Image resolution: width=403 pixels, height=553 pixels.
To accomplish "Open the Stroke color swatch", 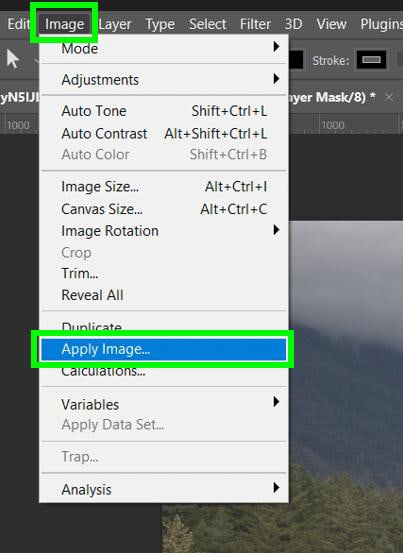I will click(371, 60).
